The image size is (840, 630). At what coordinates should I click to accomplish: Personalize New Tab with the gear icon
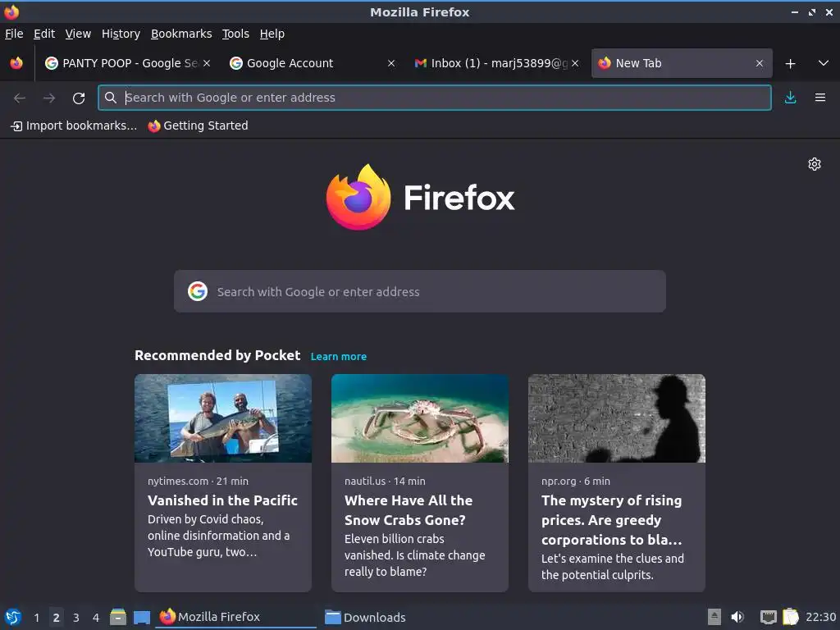(x=815, y=164)
